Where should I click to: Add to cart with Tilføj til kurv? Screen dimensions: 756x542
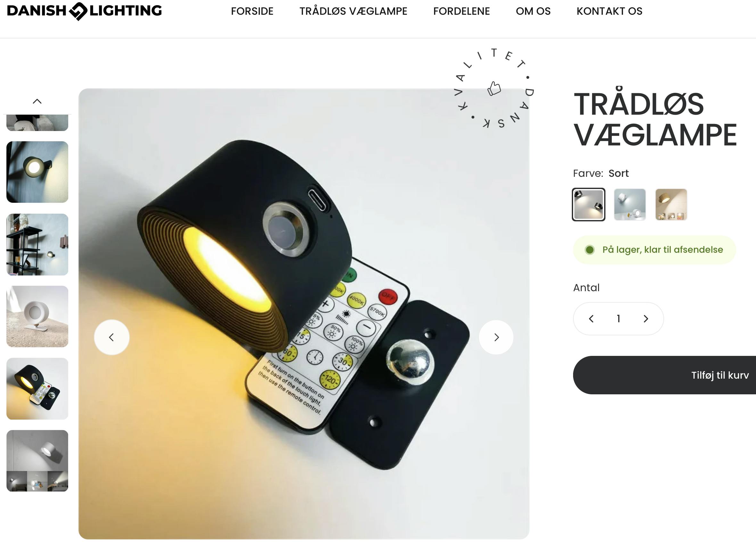pos(665,375)
